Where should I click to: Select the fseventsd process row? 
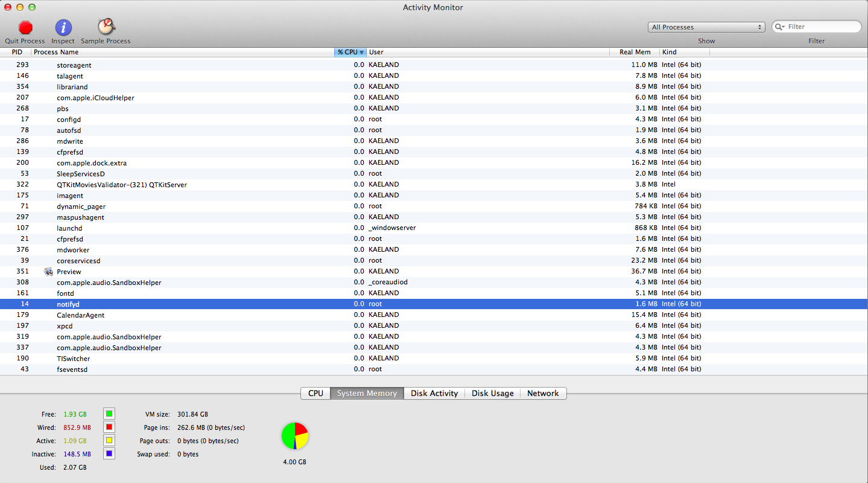click(x=434, y=369)
